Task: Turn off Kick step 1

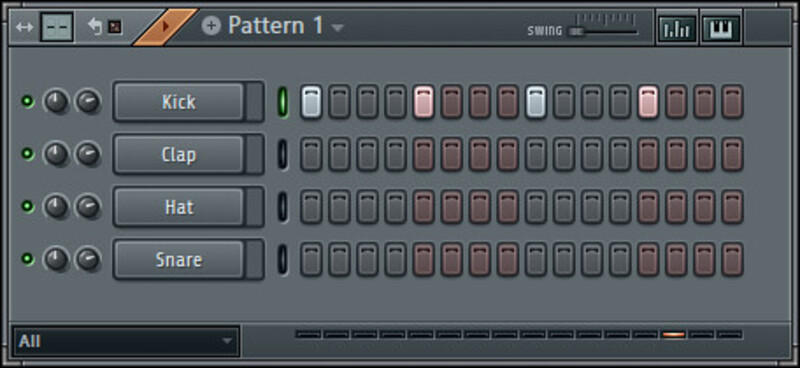Action: (x=311, y=102)
